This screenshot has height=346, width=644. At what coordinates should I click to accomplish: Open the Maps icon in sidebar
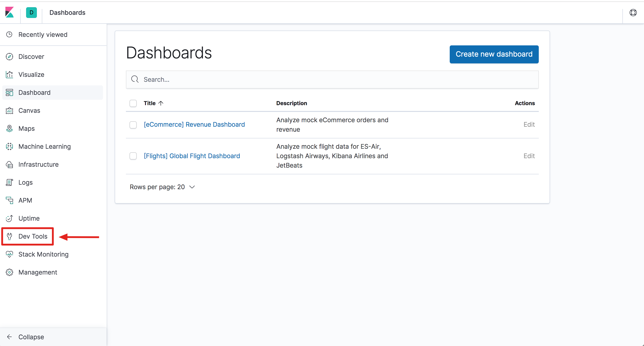pyautogui.click(x=9, y=129)
